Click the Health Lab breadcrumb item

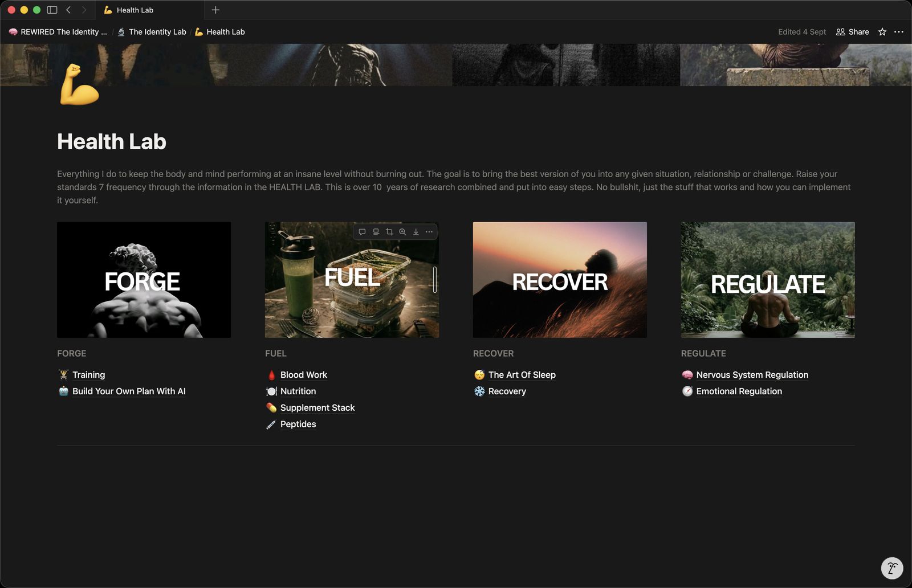220,32
